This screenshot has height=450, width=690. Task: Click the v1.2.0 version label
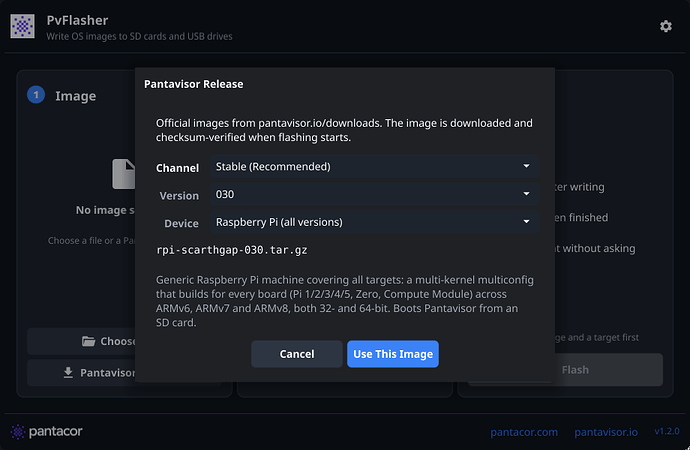pyautogui.click(x=667, y=431)
